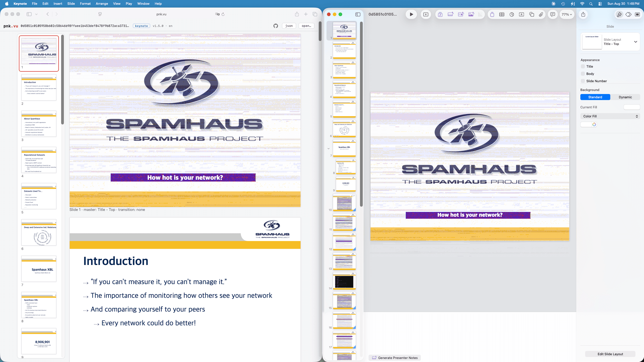Open the Animate inspector

(628, 14)
